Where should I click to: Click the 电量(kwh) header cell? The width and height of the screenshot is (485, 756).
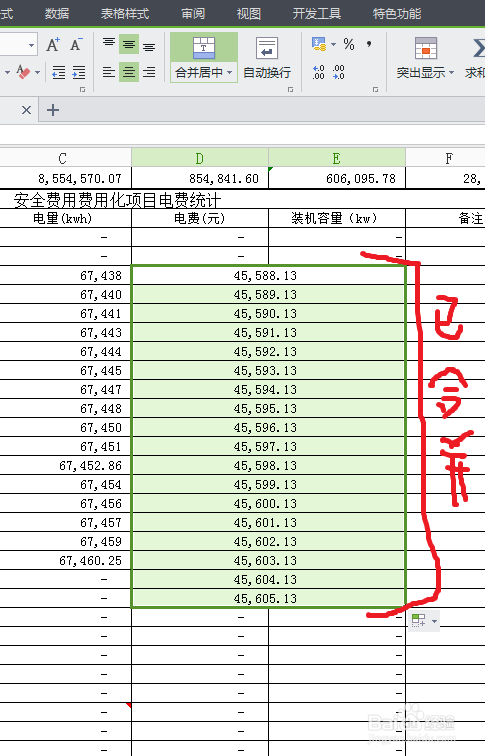(x=65, y=218)
